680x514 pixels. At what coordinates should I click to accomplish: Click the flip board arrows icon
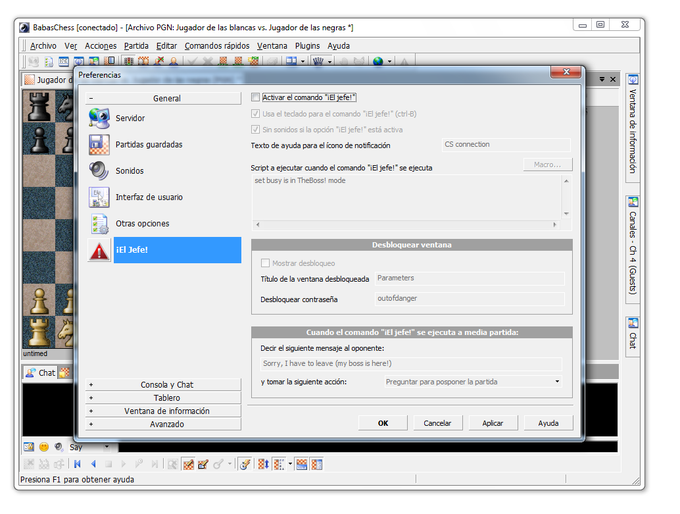click(263, 464)
